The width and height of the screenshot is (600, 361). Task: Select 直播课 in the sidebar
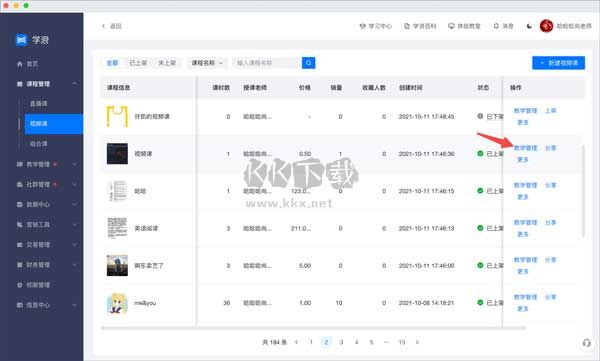39,104
